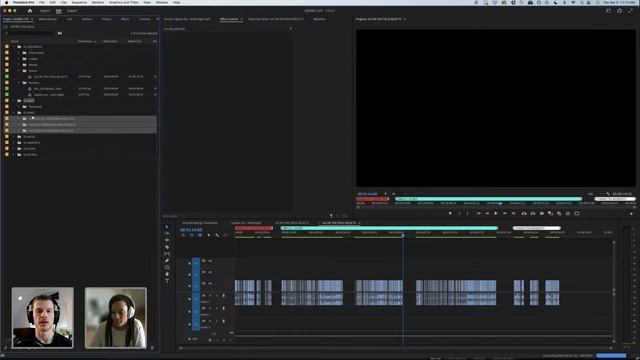Click Mark In in Program monitor
The width and height of the screenshot is (640, 360).
point(459,213)
